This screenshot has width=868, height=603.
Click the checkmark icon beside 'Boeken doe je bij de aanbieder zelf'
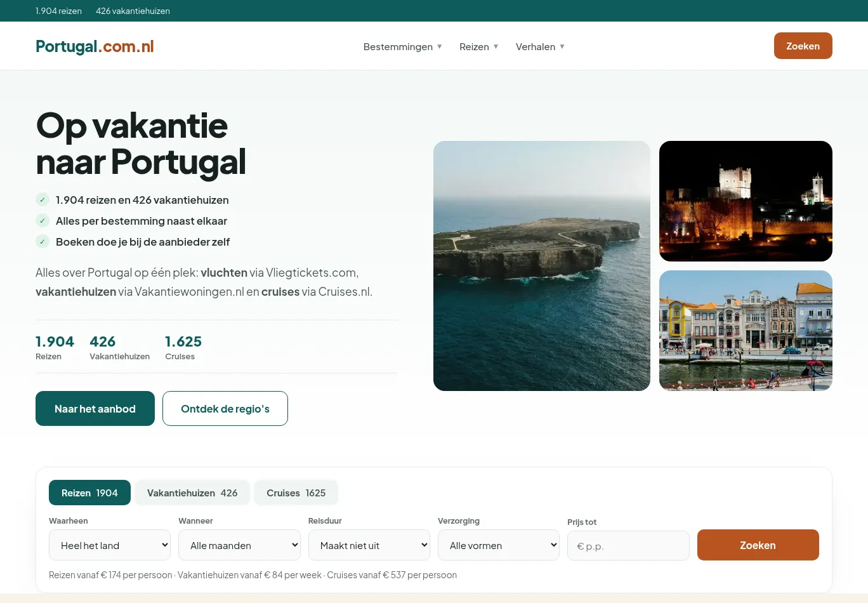tap(43, 242)
